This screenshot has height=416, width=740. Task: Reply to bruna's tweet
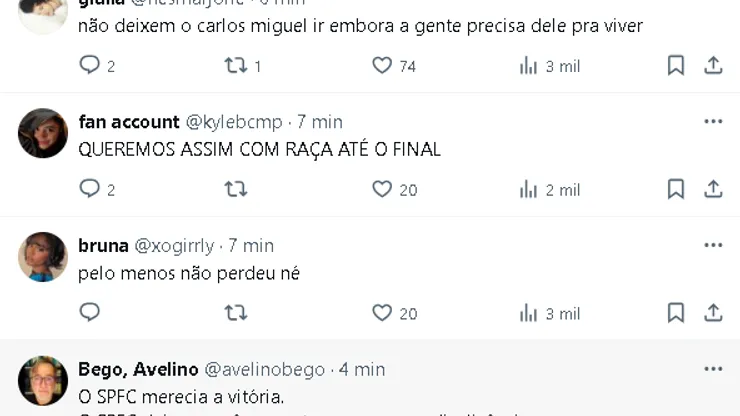(90, 313)
